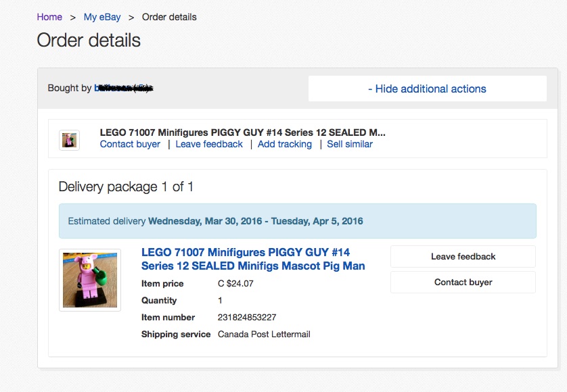The image size is (567, 392).
Task: Open the blue LEGO 71007 item title link
Action: [x=253, y=259]
